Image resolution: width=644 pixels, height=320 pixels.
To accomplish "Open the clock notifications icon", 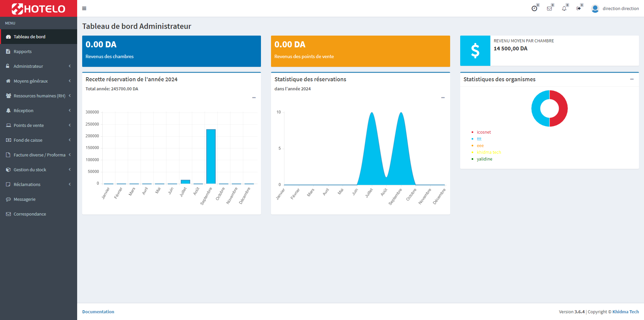I will click(534, 9).
